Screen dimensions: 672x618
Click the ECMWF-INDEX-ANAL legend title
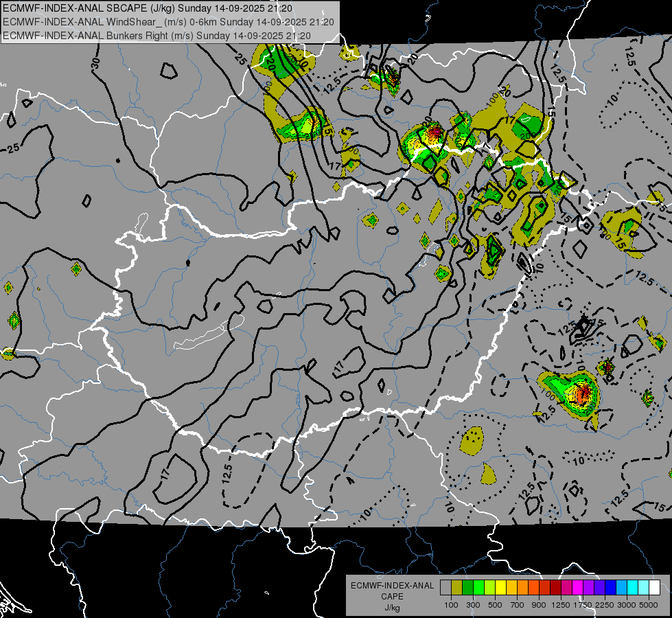(x=392, y=586)
